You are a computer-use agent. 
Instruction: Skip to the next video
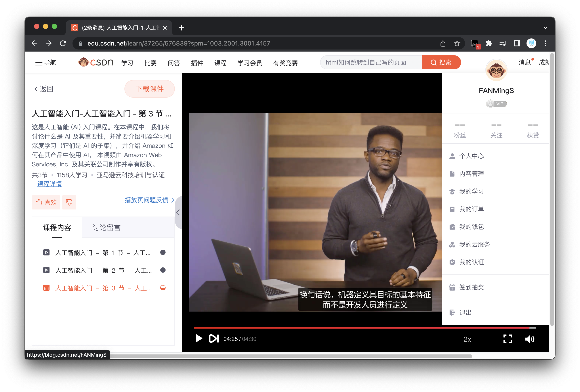[214, 339]
